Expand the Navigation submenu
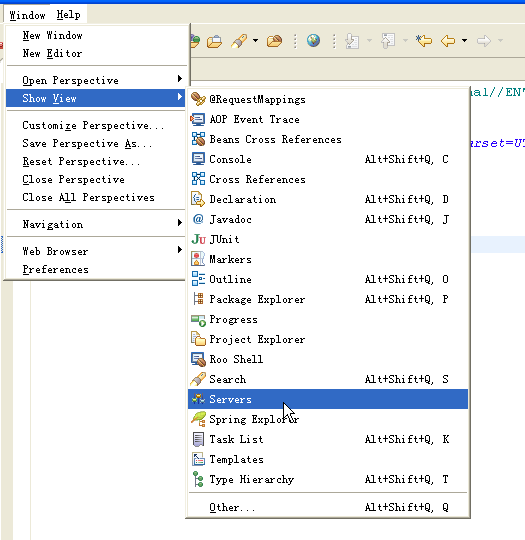The height and width of the screenshot is (540, 525). tap(96, 224)
